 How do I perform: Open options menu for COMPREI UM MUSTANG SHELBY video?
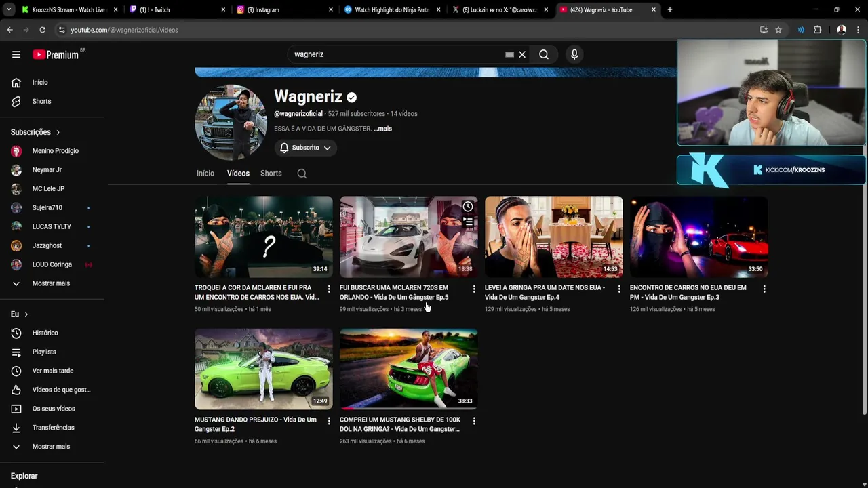[x=474, y=422]
